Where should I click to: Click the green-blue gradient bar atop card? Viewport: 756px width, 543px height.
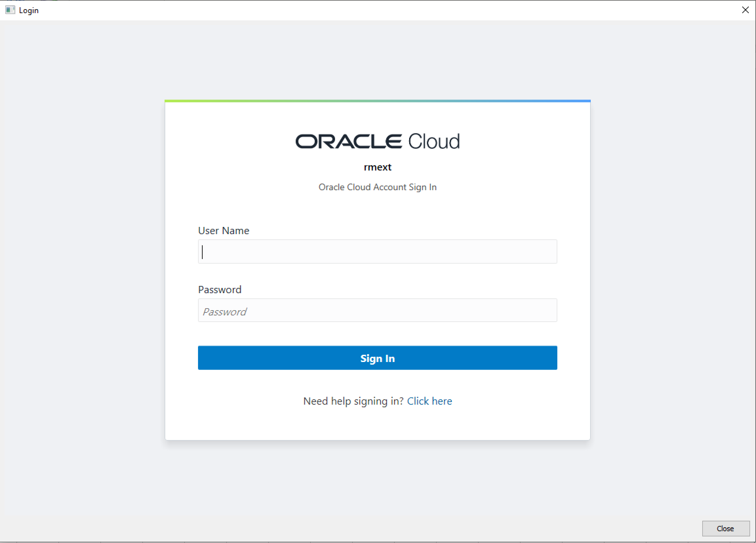click(x=377, y=101)
